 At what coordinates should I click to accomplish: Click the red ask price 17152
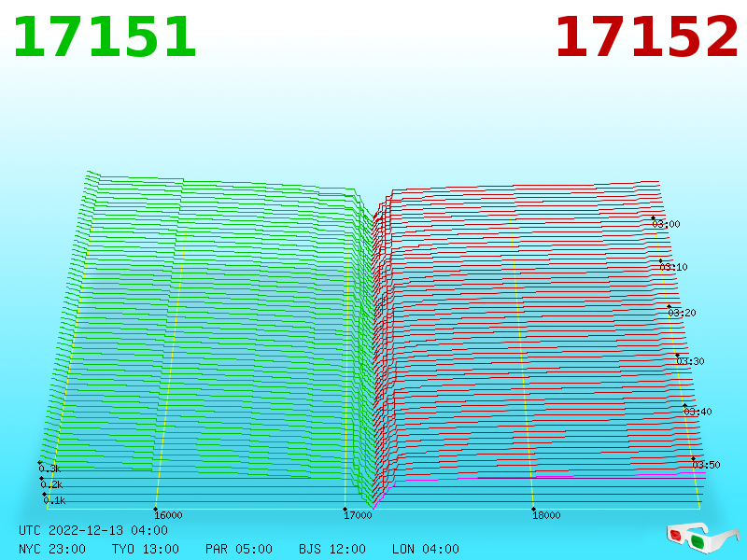(x=646, y=36)
